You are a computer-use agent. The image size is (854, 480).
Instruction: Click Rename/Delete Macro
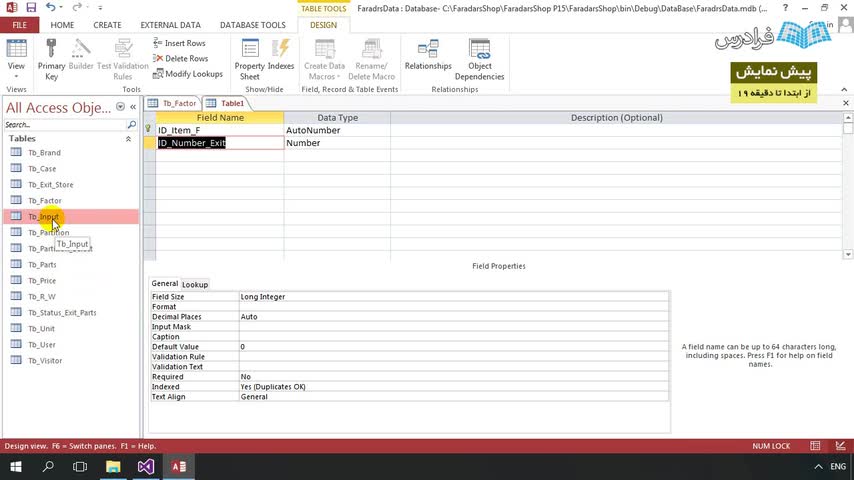(x=371, y=60)
